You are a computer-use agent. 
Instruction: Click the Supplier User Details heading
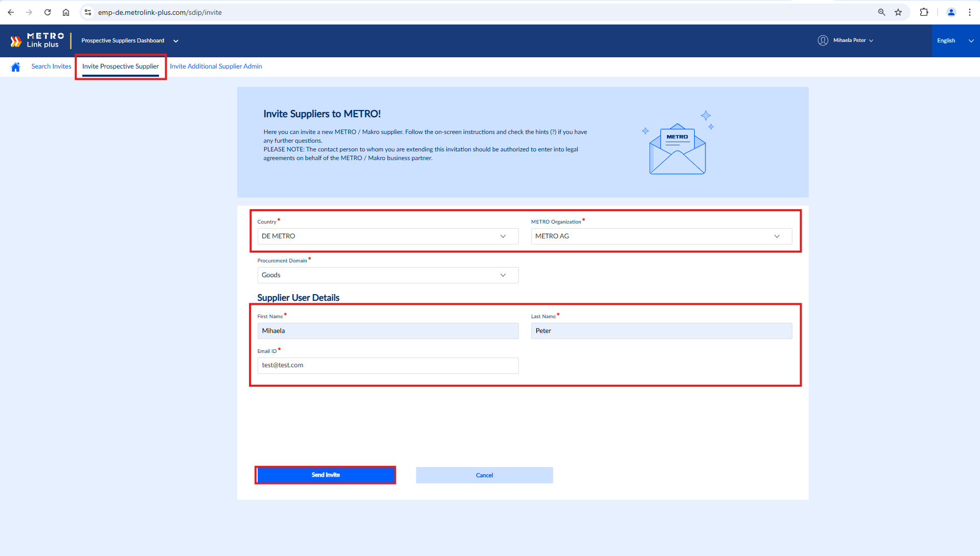299,298
